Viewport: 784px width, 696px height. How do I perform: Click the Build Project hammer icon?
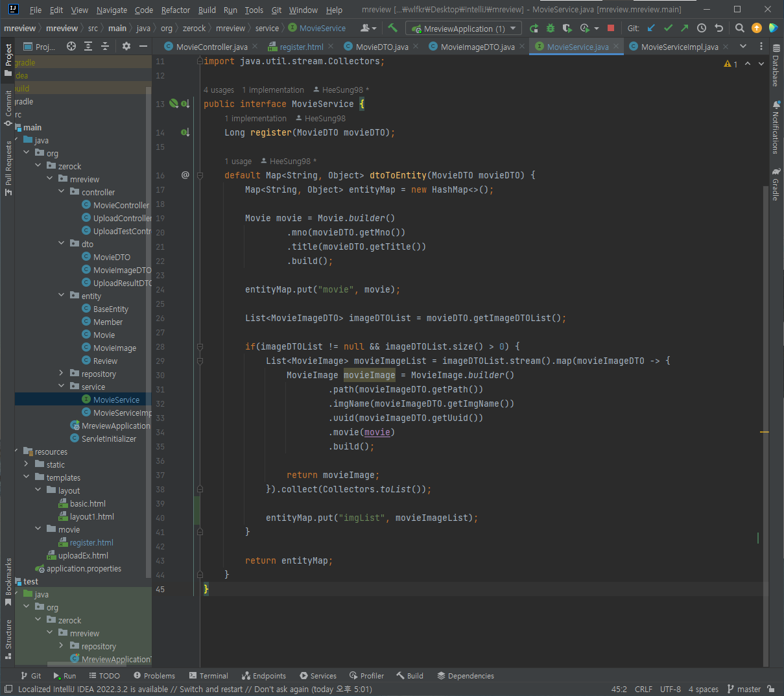tap(392, 28)
